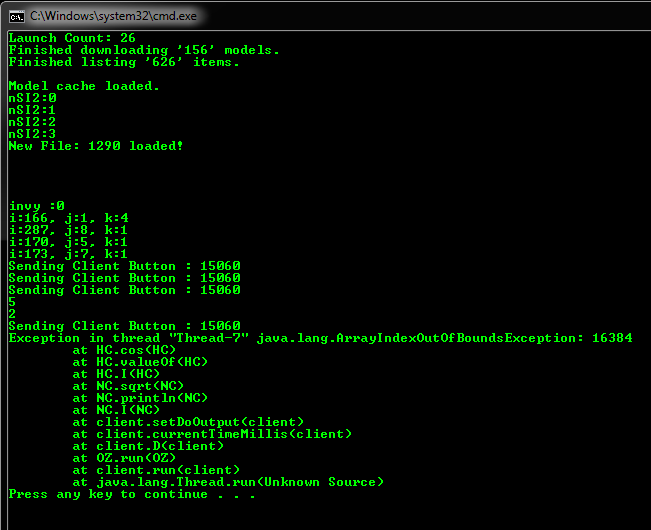The image size is (651, 530).
Task: Click the 'at HC.I(HC)' stack line
Action: (x=116, y=374)
